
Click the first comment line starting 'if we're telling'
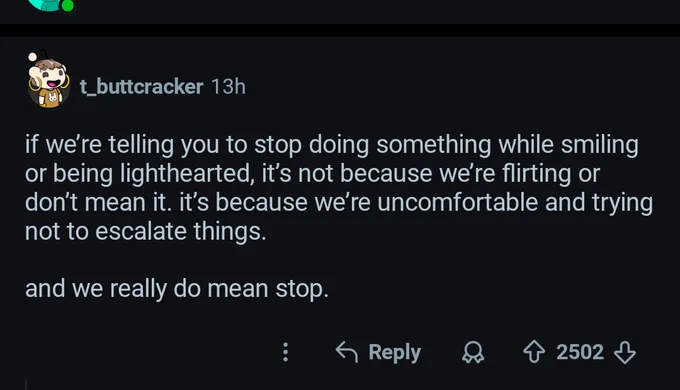(x=332, y=145)
